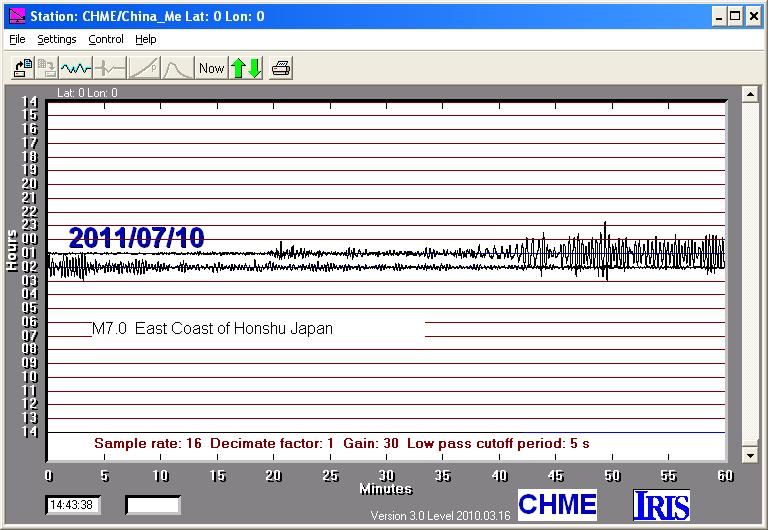Click the grayed-out filter curve icon
This screenshot has height=530, width=768.
click(177, 68)
